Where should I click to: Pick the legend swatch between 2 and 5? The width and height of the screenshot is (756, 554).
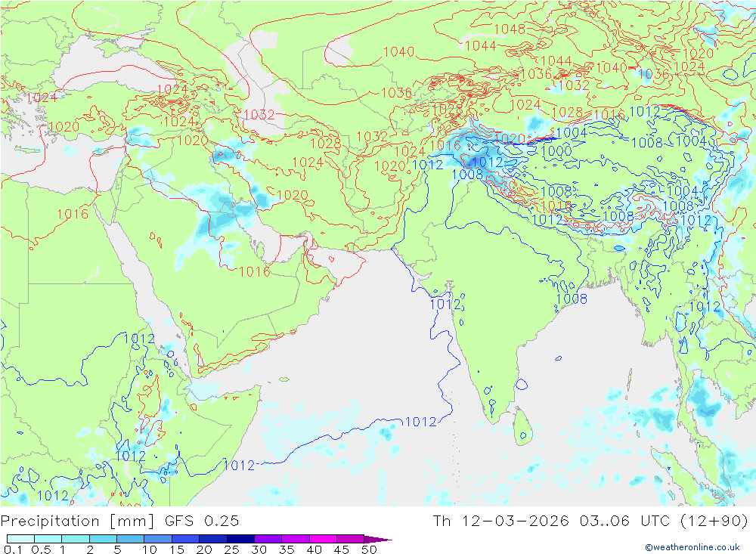coord(103,539)
